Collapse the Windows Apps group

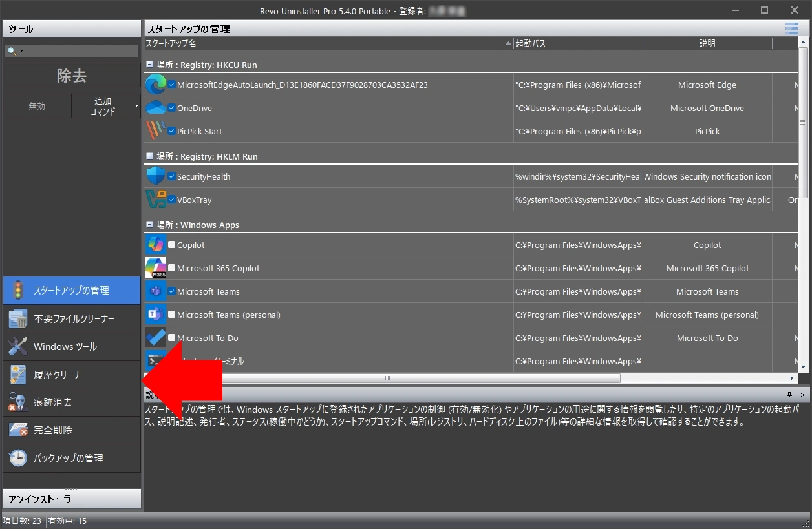(x=149, y=225)
